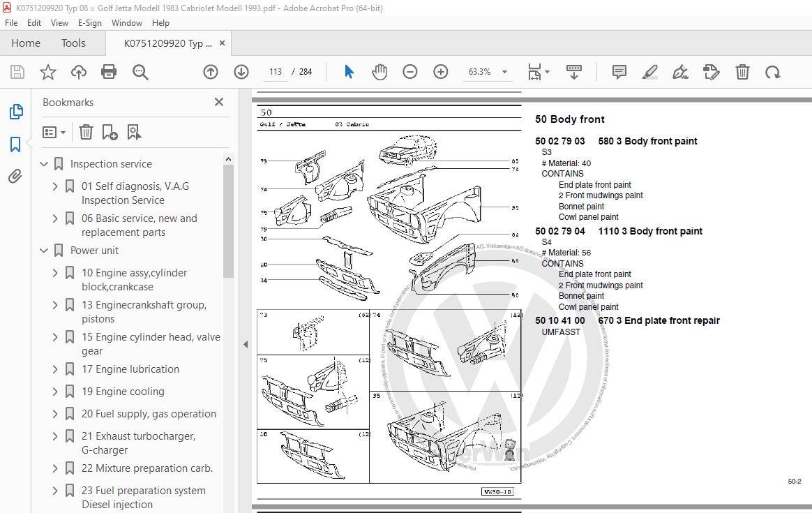Add a sticky note comment
Screen dimensions: 812x513
[619, 72]
